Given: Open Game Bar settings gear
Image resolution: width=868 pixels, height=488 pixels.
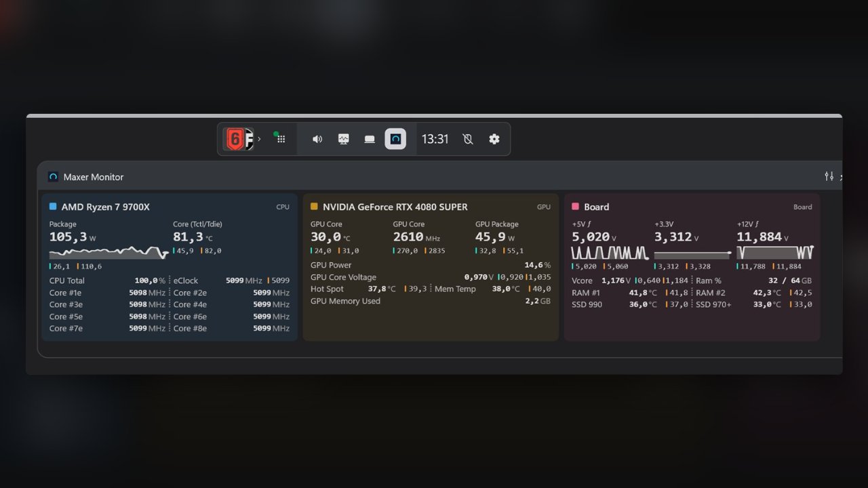Looking at the screenshot, I should tap(494, 139).
